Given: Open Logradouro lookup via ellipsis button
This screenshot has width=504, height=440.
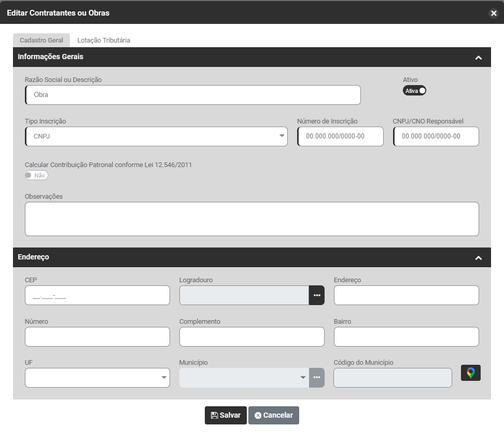Looking at the screenshot, I should (316, 295).
